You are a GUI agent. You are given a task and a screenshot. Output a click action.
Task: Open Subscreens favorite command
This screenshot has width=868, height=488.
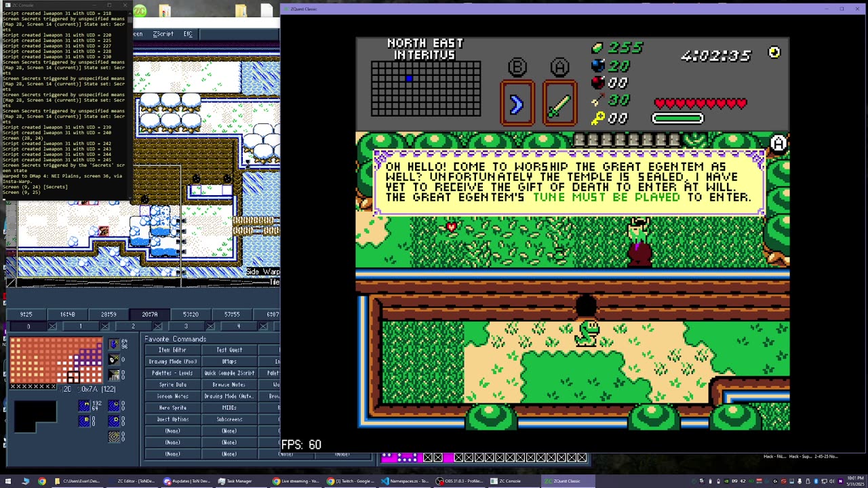pos(229,419)
